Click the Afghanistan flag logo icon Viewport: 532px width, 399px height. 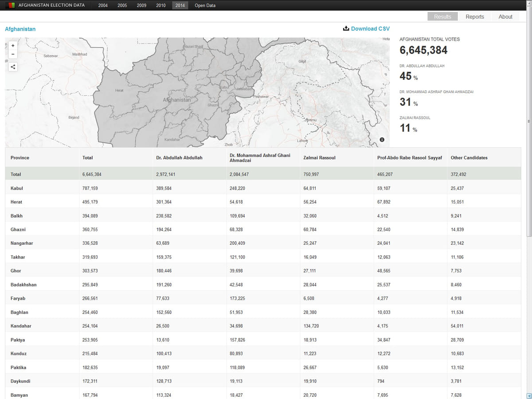coord(10,5)
